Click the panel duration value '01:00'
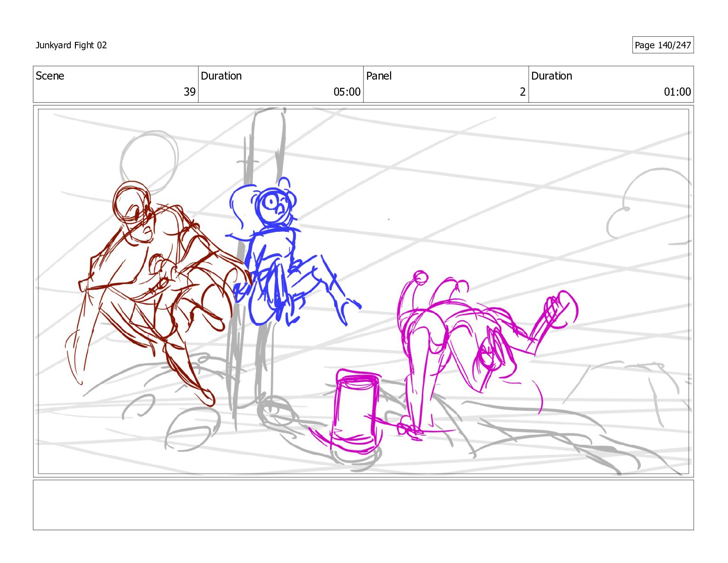The width and height of the screenshot is (728, 563). pyautogui.click(x=677, y=92)
